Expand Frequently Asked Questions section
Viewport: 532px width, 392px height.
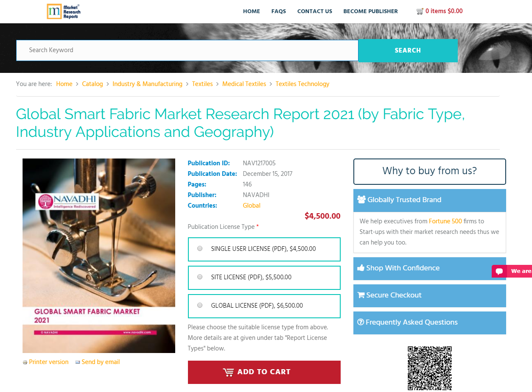pos(429,322)
